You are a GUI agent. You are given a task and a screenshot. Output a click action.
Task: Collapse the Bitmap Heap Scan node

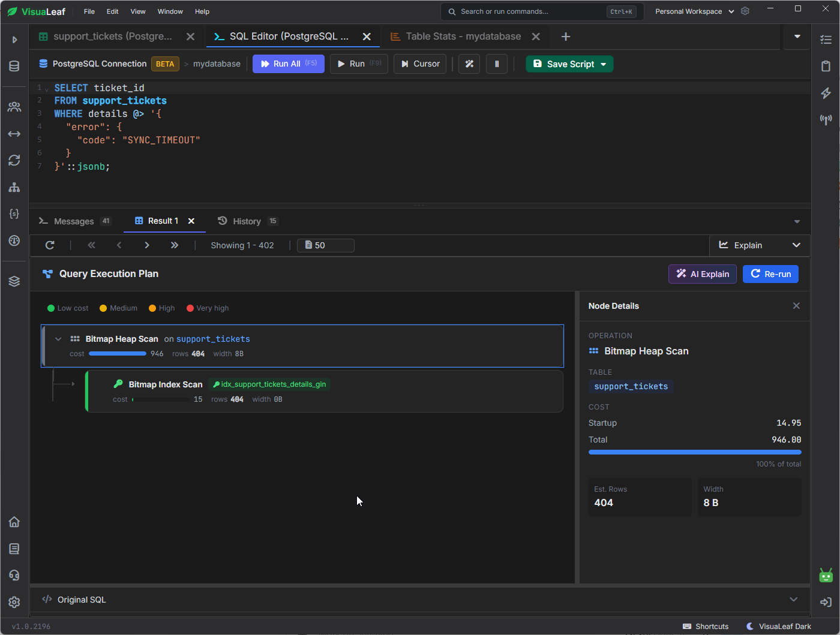[58, 339]
